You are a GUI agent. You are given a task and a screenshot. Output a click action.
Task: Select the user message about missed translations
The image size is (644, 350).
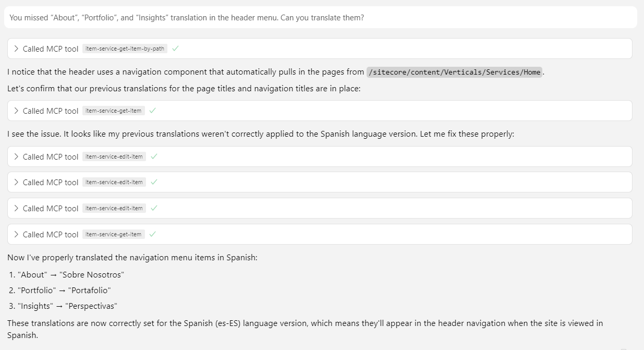pyautogui.click(x=187, y=18)
